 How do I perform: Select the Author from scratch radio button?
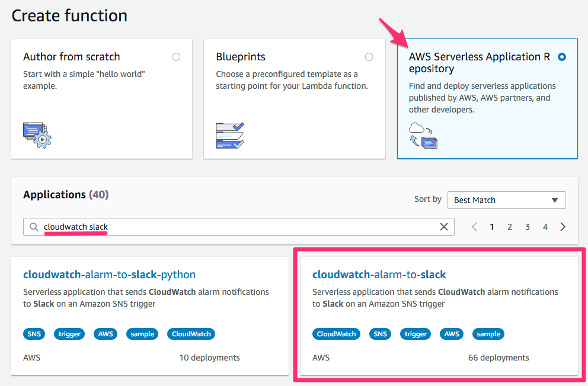176,56
